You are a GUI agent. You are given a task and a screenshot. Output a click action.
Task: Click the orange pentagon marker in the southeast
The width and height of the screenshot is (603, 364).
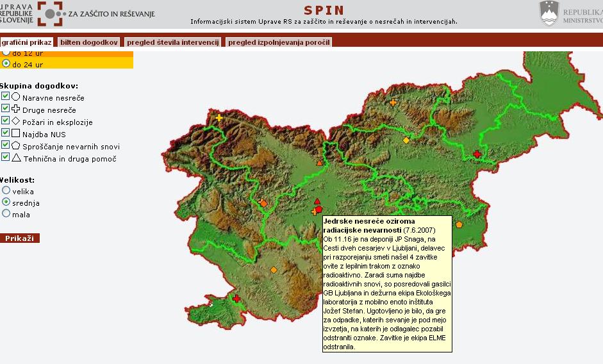click(x=459, y=224)
